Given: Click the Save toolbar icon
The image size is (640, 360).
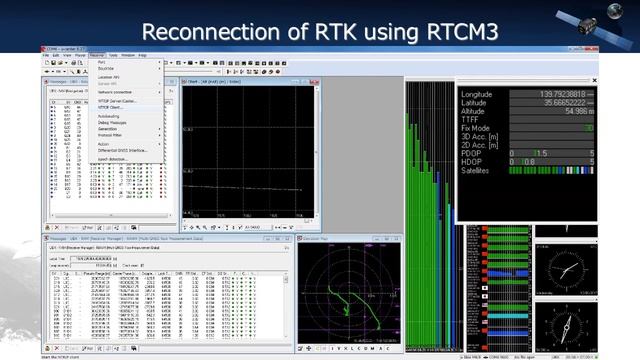Looking at the screenshot, I should 53,63.
